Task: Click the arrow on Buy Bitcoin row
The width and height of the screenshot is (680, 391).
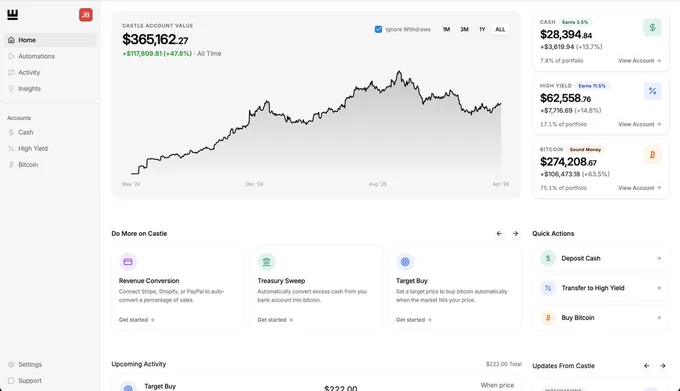Action: point(659,318)
